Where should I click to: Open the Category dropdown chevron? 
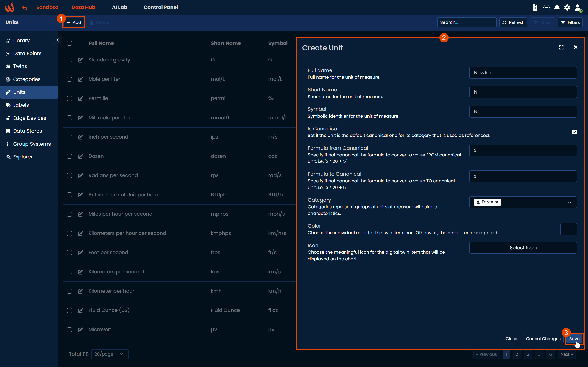tap(570, 202)
